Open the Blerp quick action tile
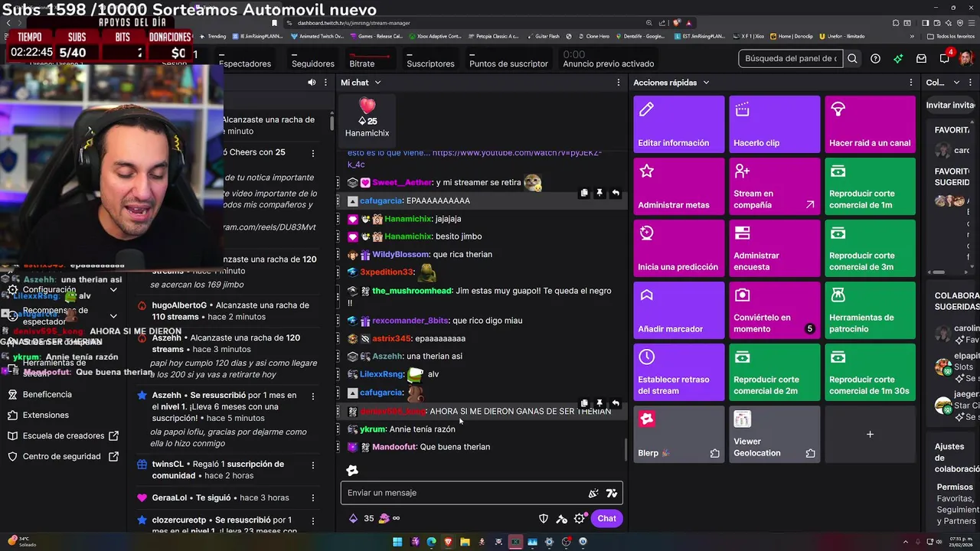 (678, 434)
